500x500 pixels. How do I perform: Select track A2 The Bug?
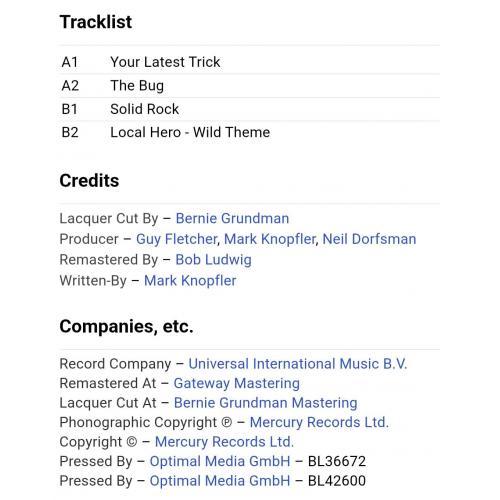(x=250, y=86)
